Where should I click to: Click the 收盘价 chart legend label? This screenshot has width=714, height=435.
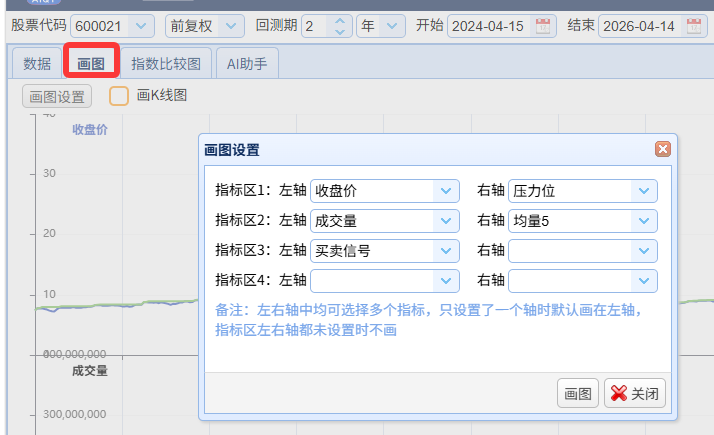point(90,129)
